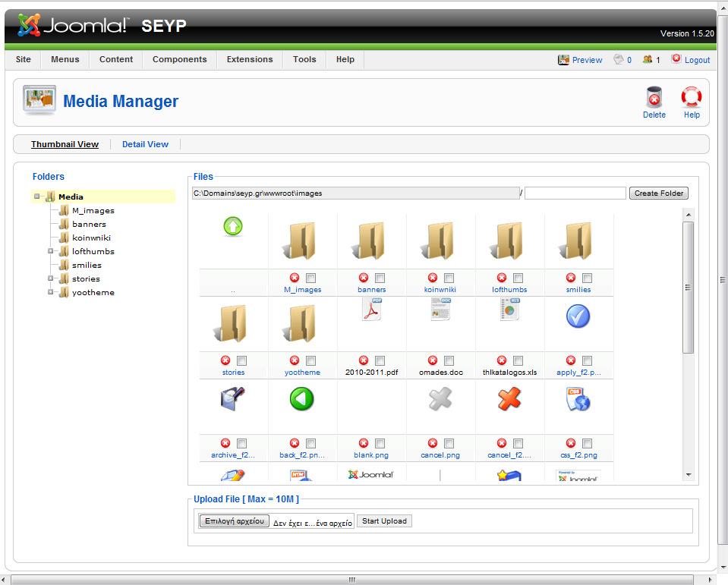
Task: Open the Site menu
Action: coord(24,59)
